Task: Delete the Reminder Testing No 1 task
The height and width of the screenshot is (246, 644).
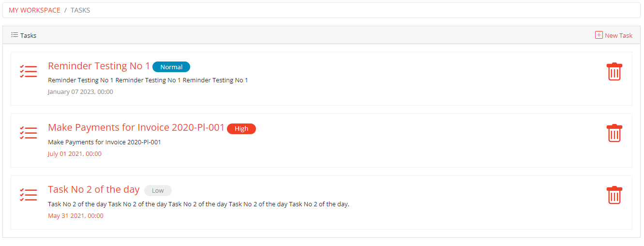Action: tap(614, 72)
